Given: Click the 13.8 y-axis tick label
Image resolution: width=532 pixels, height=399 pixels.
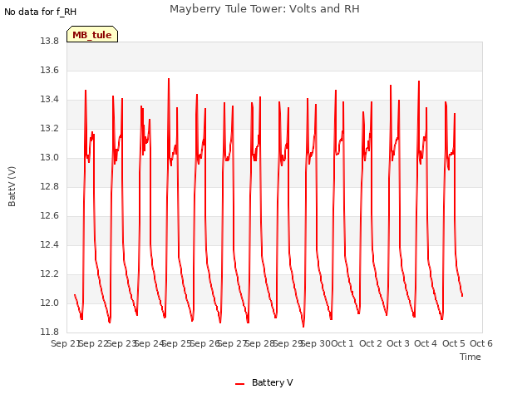Looking at the screenshot, I should click(49, 41).
